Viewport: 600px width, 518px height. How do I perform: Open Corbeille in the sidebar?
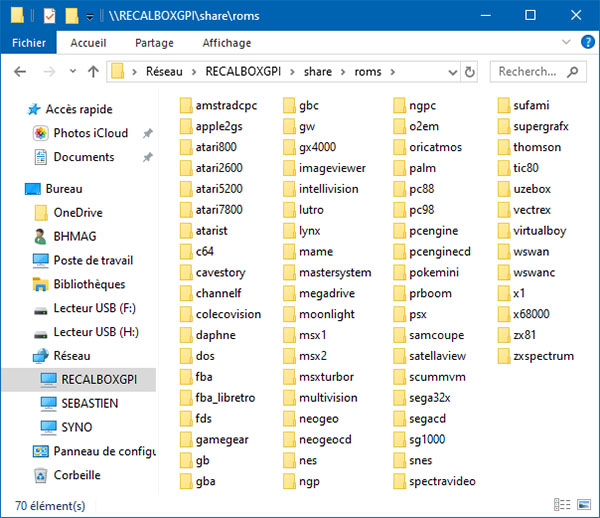(x=77, y=475)
